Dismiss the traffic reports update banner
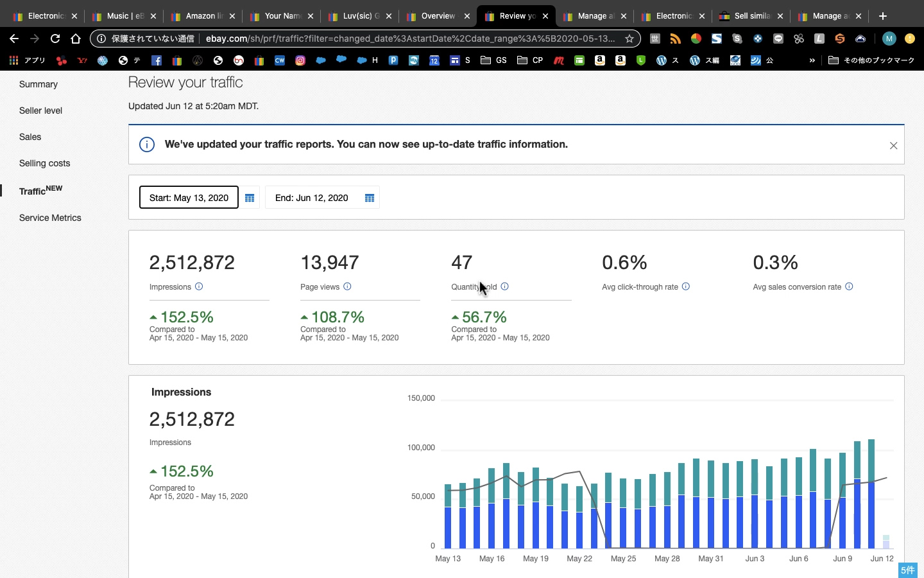The width and height of the screenshot is (924, 578). click(893, 146)
